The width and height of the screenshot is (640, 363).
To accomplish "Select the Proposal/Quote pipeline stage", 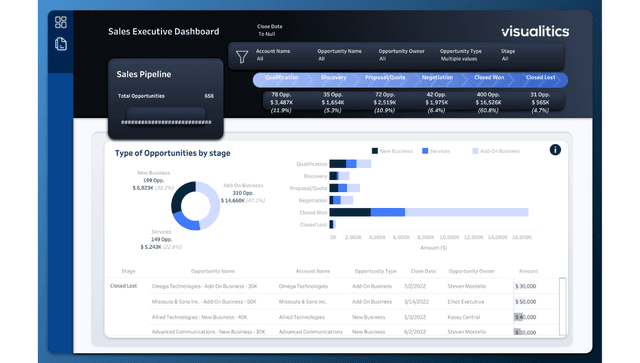I will click(x=385, y=78).
